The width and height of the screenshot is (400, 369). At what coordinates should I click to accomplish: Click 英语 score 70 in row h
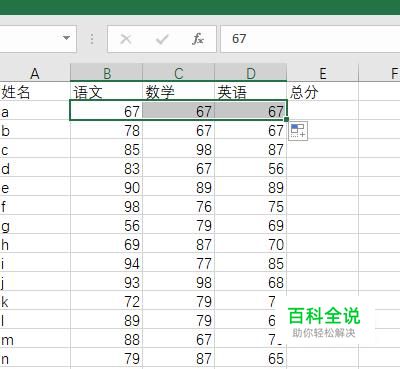[251, 243]
